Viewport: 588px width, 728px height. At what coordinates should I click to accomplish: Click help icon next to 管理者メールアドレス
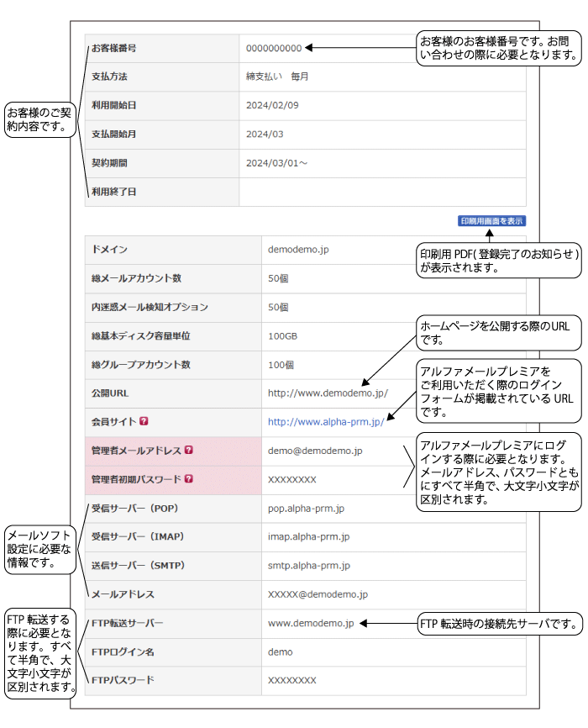(x=188, y=450)
